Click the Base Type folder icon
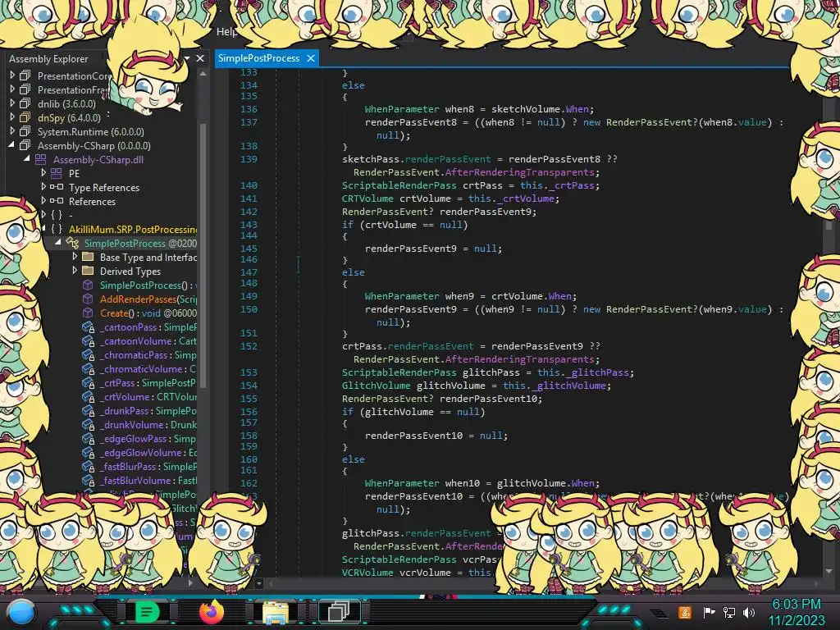840x630 pixels. click(x=88, y=257)
